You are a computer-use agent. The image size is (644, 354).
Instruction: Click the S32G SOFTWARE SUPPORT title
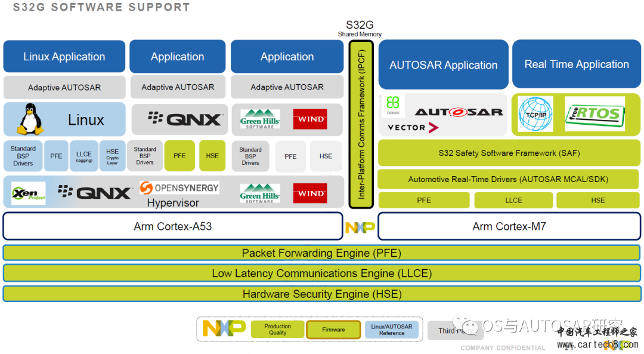(101, 7)
